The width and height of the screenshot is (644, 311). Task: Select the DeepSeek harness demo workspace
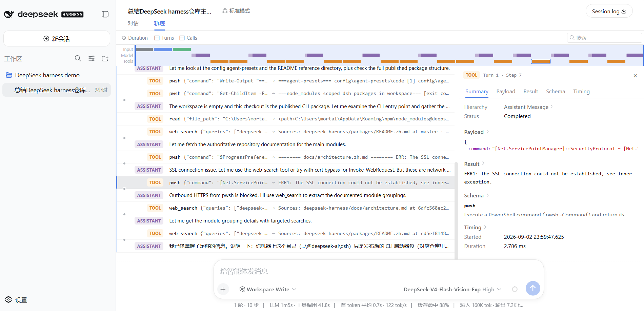[47, 75]
